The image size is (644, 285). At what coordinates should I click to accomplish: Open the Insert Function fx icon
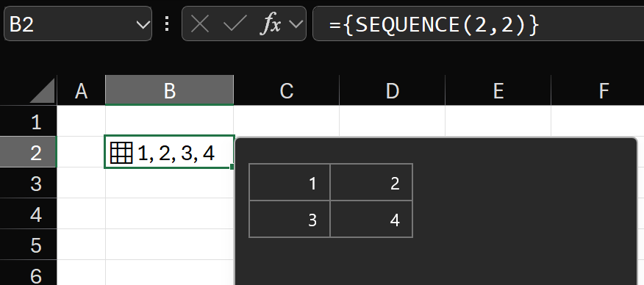tap(271, 24)
